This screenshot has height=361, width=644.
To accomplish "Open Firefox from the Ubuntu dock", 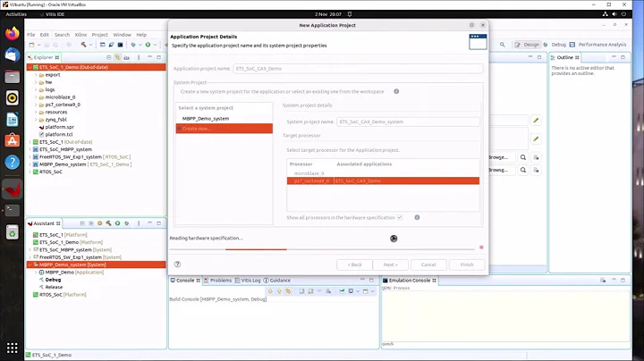I will coord(13,33).
